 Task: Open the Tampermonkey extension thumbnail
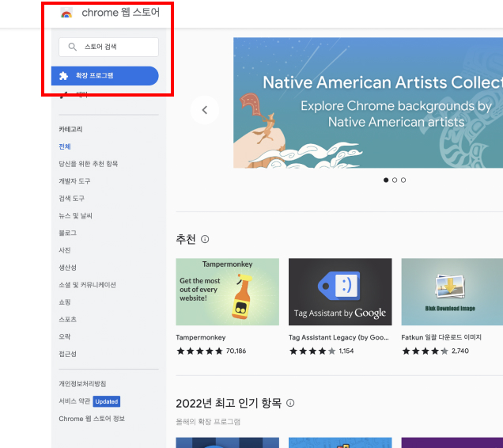coord(228,292)
